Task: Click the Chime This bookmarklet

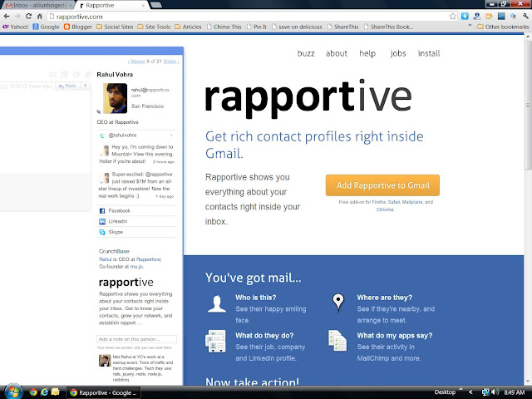Action: pos(224,27)
